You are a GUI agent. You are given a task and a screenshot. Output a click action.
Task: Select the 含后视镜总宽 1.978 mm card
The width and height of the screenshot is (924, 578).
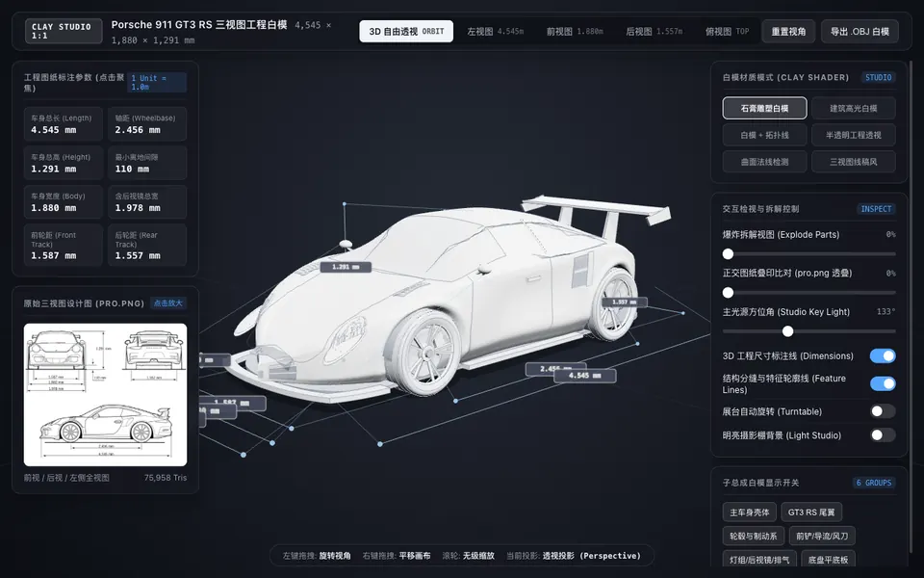147,202
